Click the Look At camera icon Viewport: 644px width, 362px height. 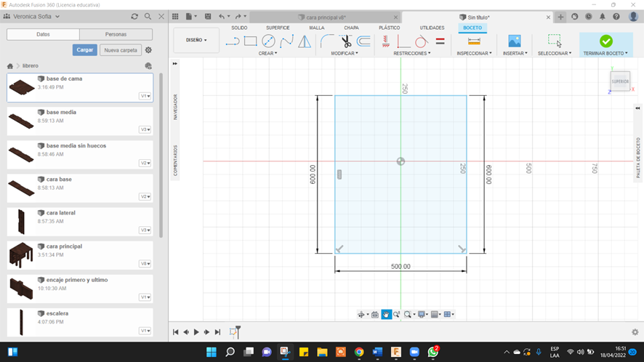[374, 314]
